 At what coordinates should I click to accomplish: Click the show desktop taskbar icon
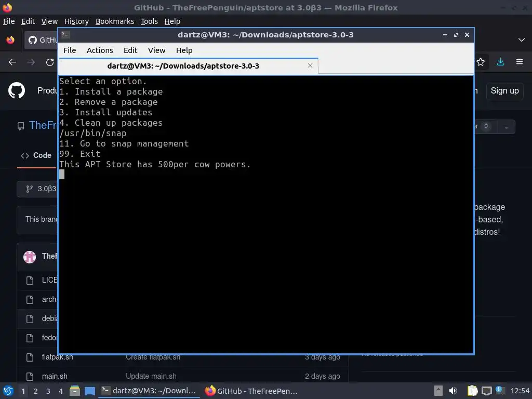(89, 391)
